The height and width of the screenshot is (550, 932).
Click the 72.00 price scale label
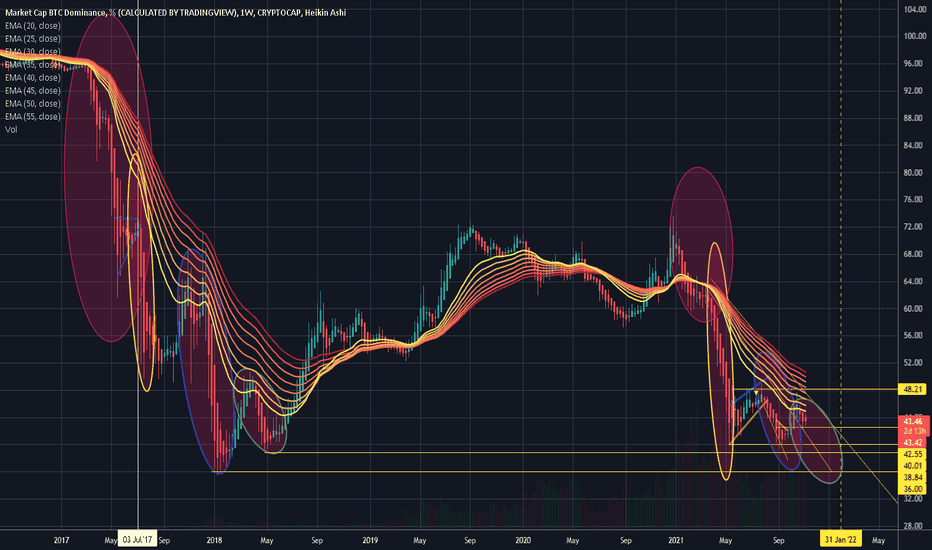(914, 227)
